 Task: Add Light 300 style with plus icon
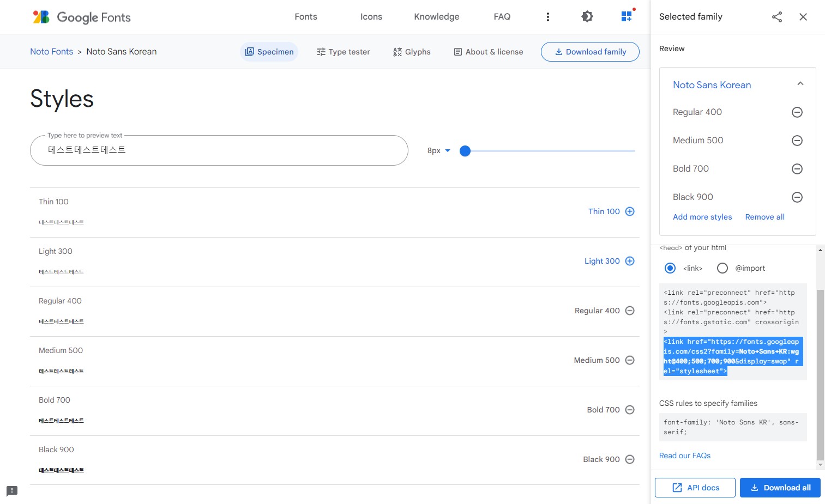[x=630, y=261]
